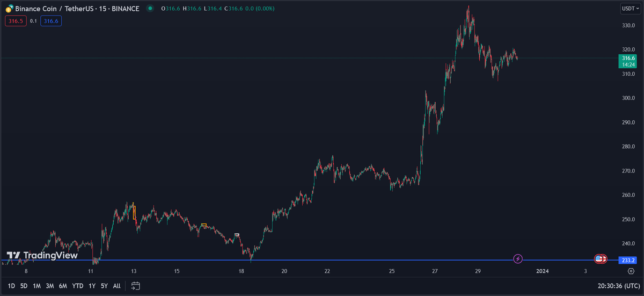644x296 pixels.
Task: Click the high value H316.6
Action: pyautogui.click(x=192, y=9)
